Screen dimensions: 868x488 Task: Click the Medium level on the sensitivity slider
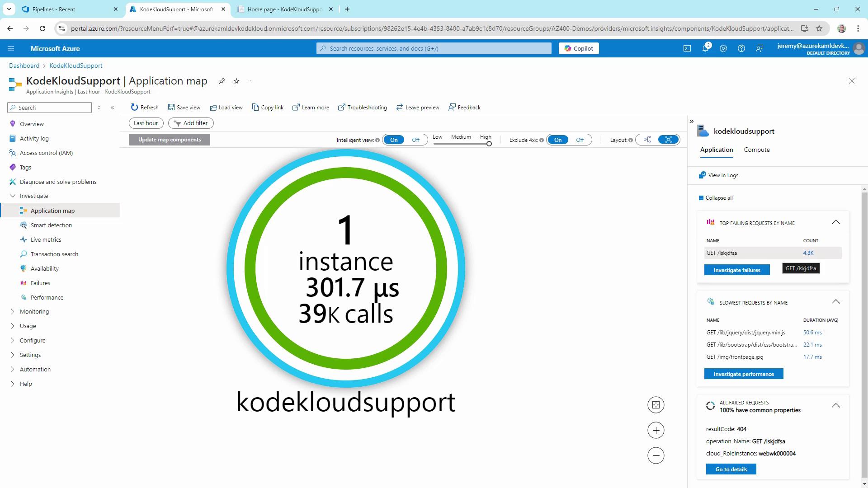461,143
